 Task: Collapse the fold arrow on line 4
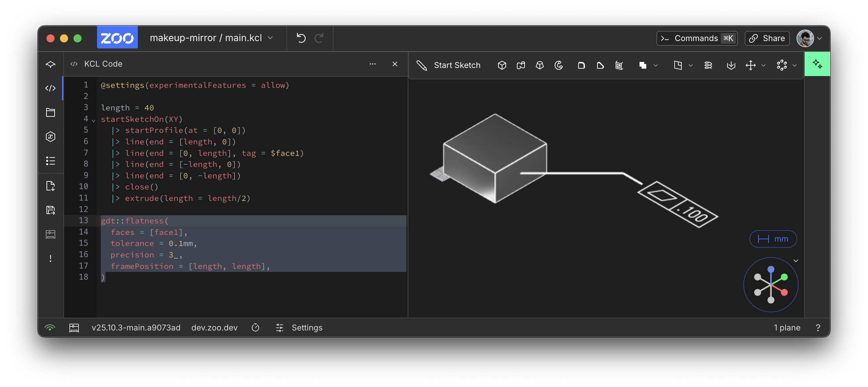coord(94,120)
